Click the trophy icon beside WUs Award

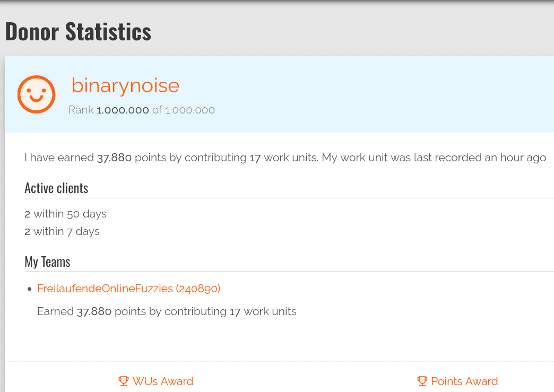point(124,381)
